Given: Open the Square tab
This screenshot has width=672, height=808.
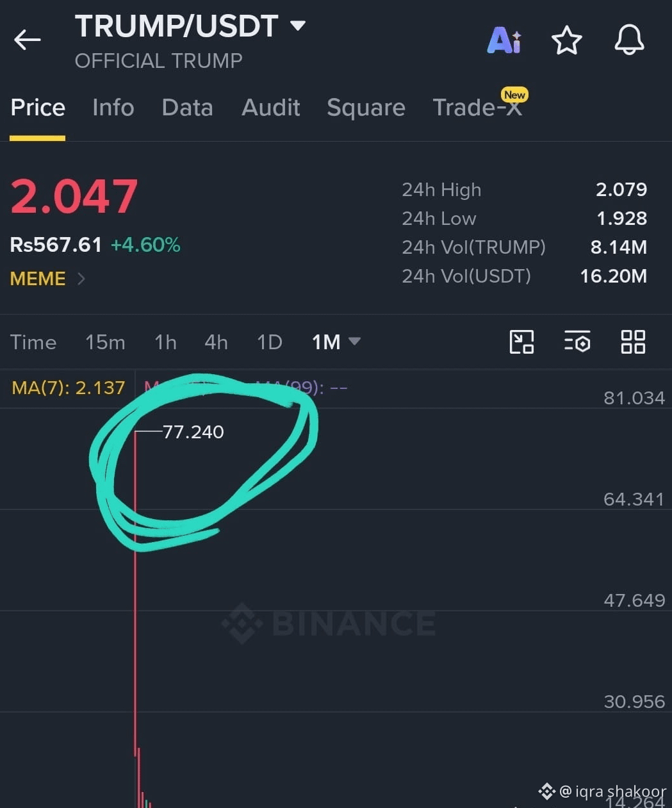Looking at the screenshot, I should tap(366, 108).
